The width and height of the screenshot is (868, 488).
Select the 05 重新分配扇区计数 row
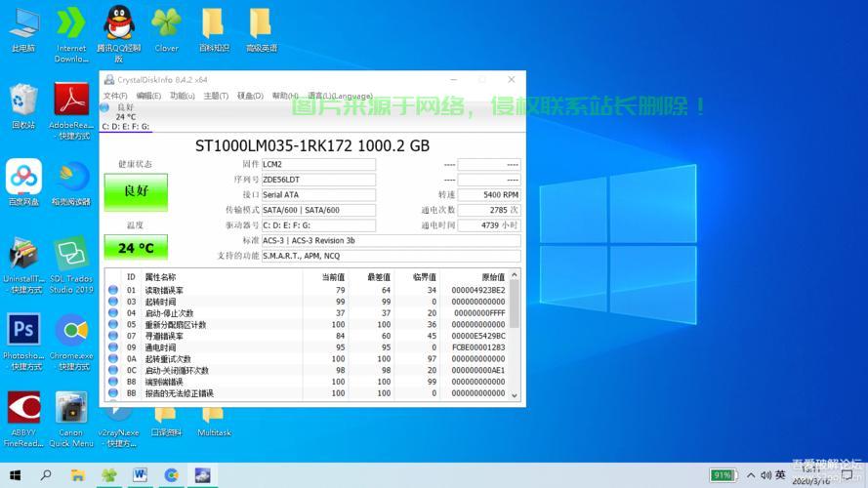pos(307,325)
